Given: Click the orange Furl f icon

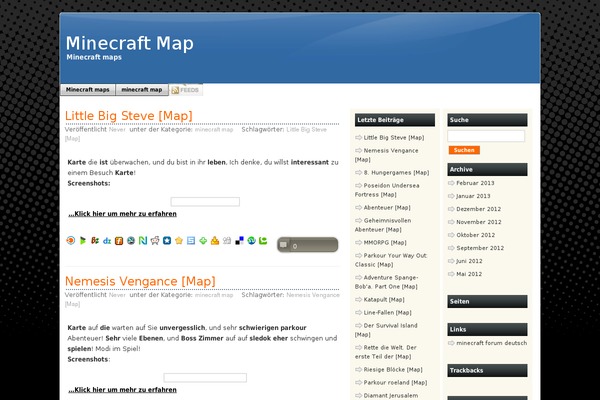Looking at the screenshot, I should [x=119, y=240].
